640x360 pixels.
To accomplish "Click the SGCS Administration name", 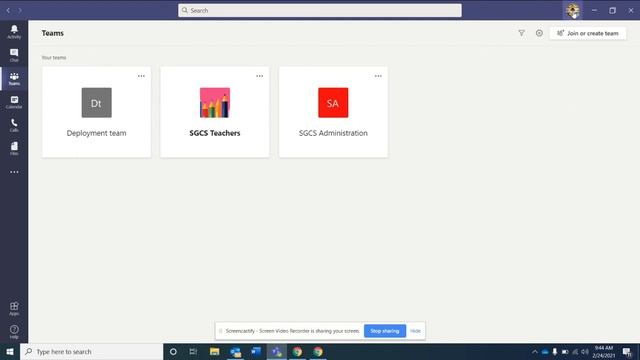I will click(333, 133).
